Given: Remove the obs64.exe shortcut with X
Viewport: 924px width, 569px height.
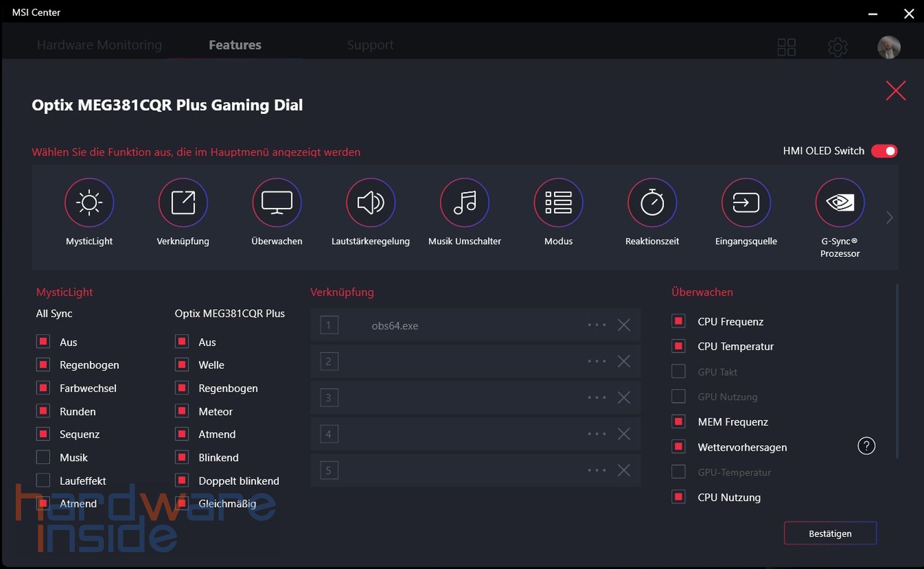Looking at the screenshot, I should point(624,325).
